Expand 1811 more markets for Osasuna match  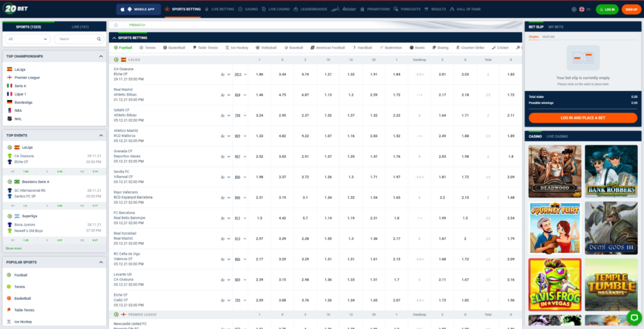coord(241,74)
